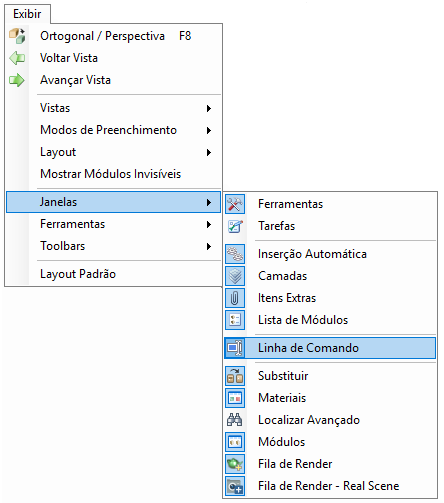
Task: Click the green Voltar Vista arrow icon
Action: pyautogui.click(x=17, y=58)
